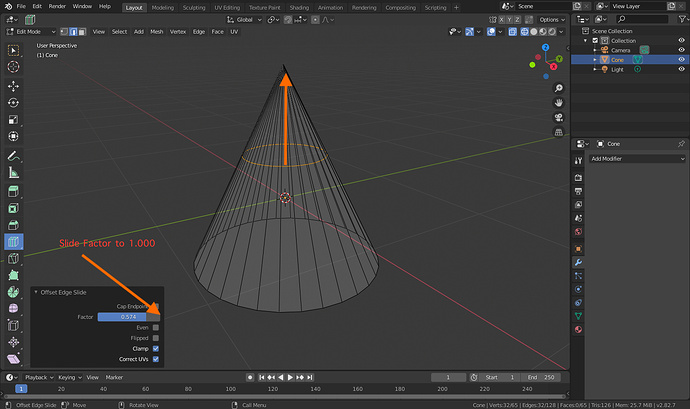The image size is (690, 409).
Task: Open the timeline Marker menu
Action: pyautogui.click(x=114, y=377)
